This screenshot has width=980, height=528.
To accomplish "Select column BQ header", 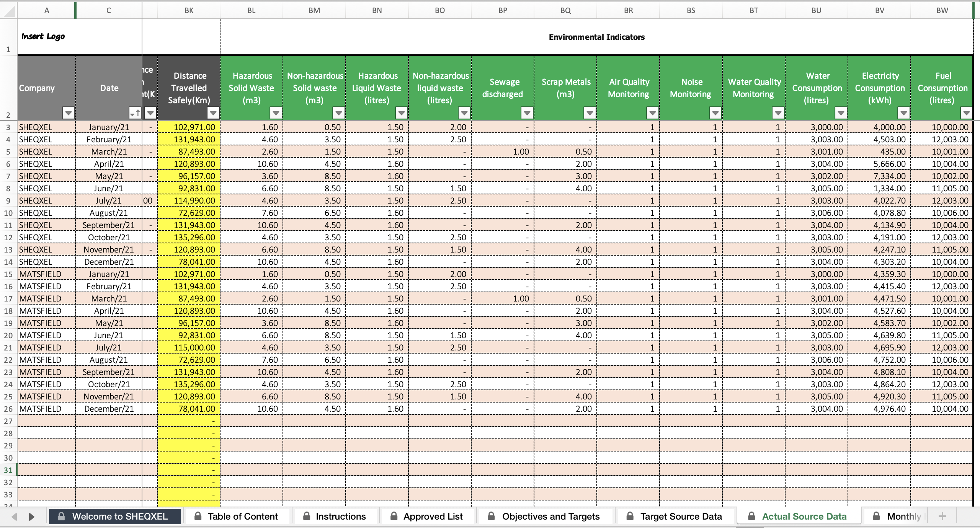I will [565, 11].
